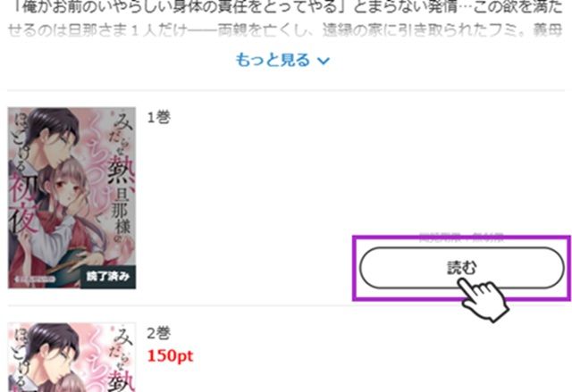This screenshot has width=572, height=392.
Task: Click the faded synopsis line mentioning フミ
Action: [285, 31]
